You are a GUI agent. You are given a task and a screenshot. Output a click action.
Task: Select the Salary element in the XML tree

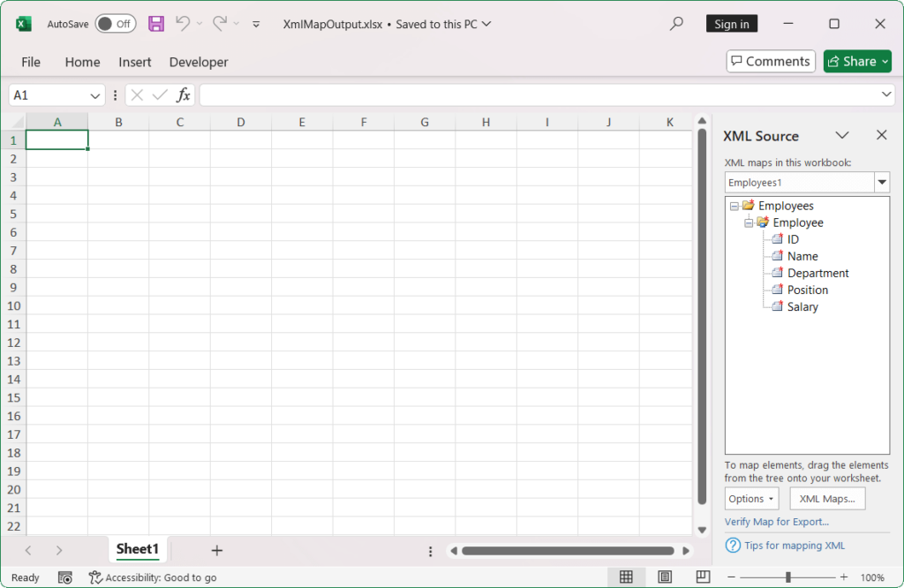802,306
